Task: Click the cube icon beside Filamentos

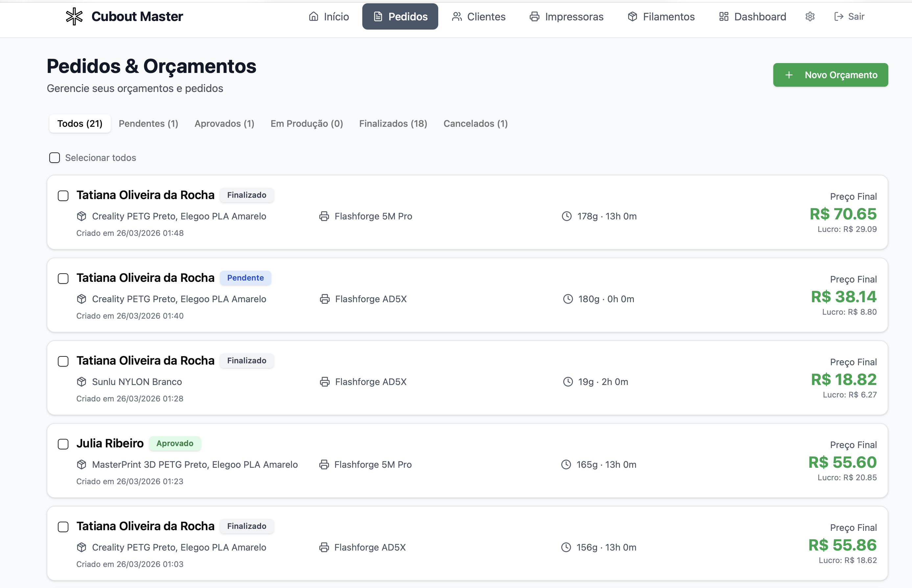Action: tap(632, 16)
